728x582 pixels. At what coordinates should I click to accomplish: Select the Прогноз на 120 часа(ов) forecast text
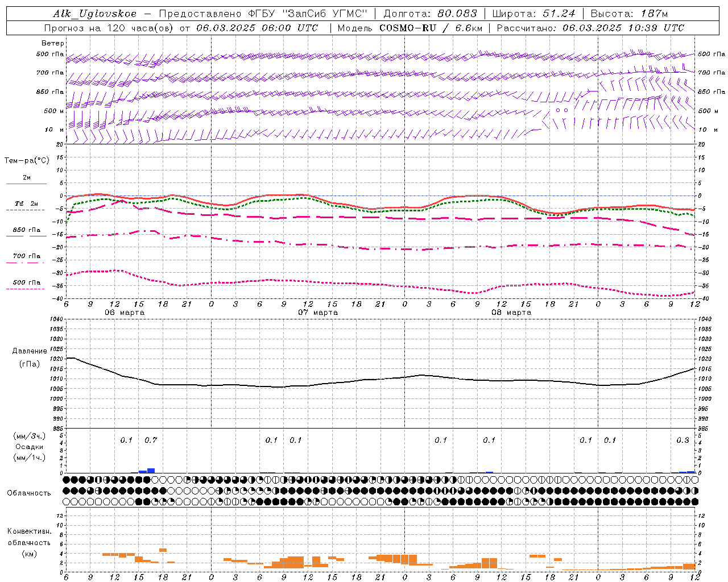coord(110,28)
